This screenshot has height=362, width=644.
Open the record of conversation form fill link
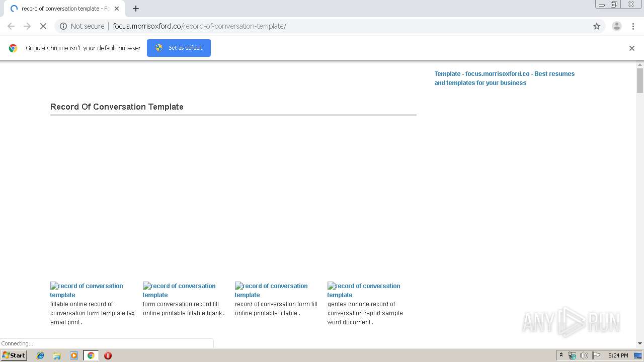tap(271, 290)
